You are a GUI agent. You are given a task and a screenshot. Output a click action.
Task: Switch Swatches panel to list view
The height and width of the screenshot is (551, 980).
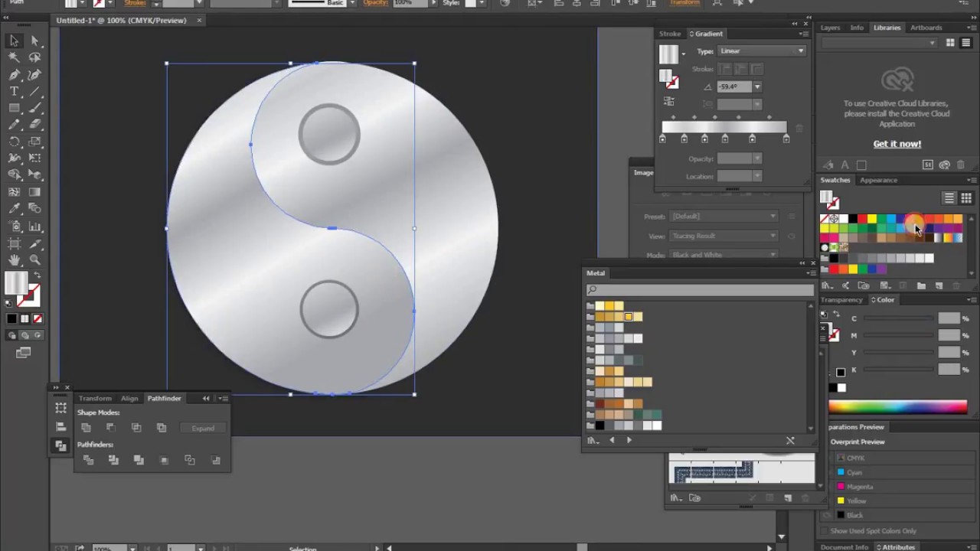(949, 198)
